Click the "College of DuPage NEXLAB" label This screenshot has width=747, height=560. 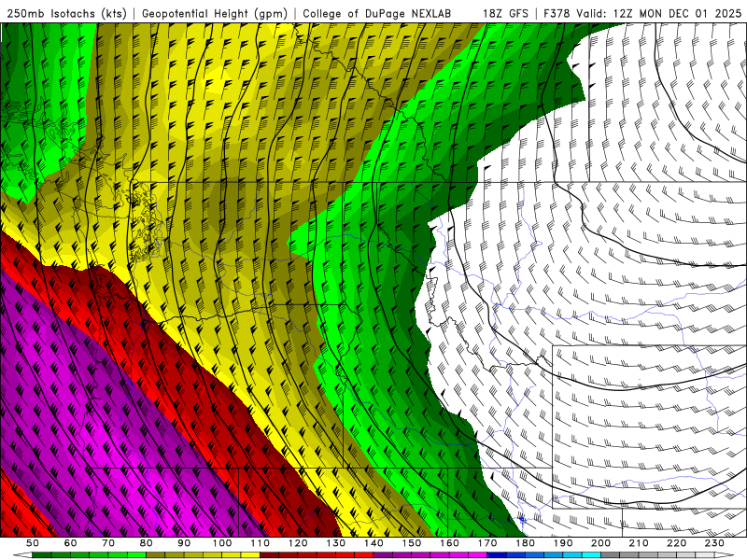click(377, 13)
